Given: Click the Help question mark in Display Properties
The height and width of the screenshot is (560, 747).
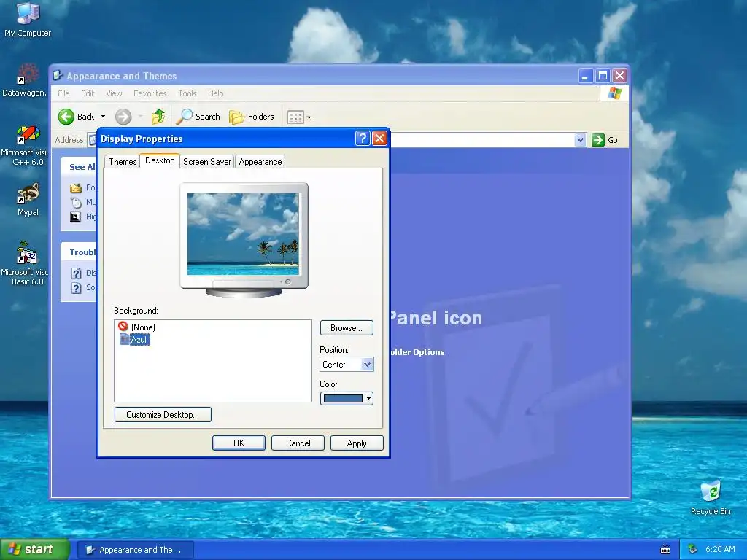Looking at the screenshot, I should coord(363,139).
